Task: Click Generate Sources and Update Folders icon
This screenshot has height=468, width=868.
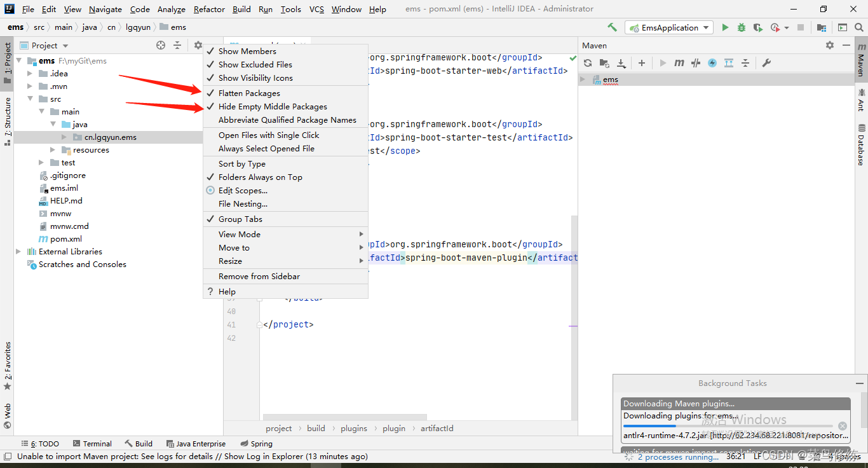Action: point(604,63)
